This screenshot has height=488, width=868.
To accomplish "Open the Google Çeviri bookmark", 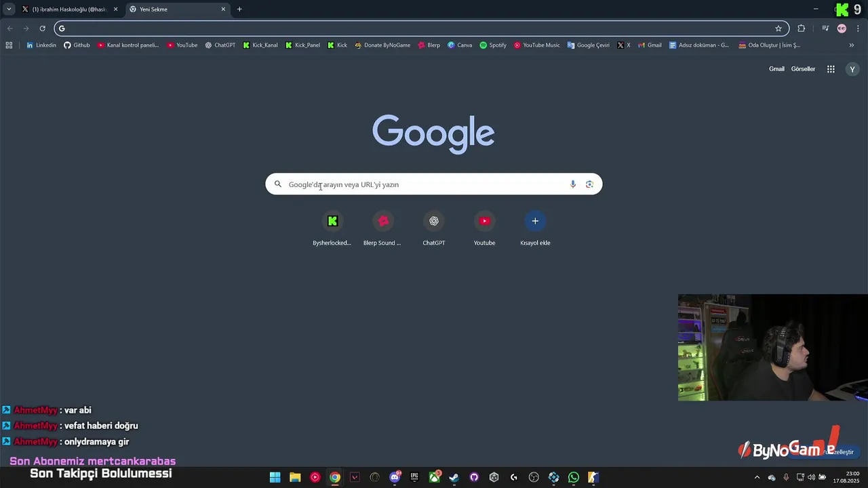I will [589, 45].
